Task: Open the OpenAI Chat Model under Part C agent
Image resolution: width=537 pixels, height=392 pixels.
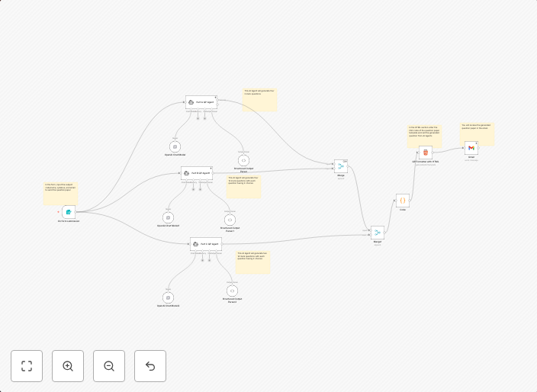Action: (x=168, y=297)
